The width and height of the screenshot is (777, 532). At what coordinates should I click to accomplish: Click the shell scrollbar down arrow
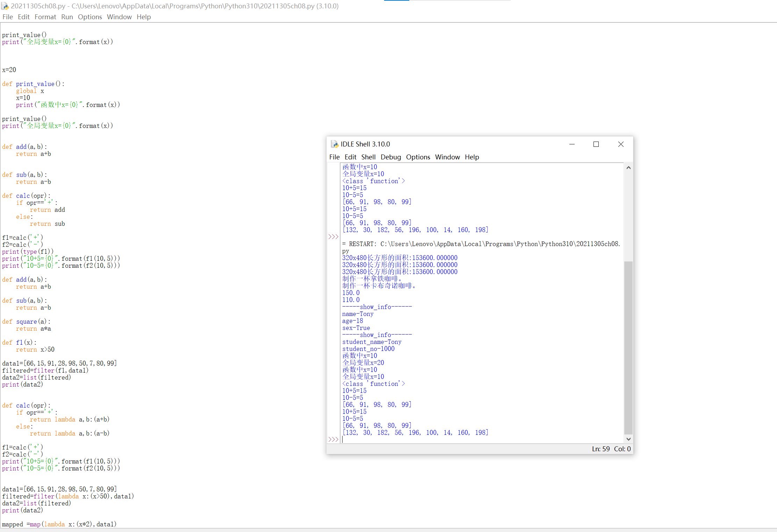coord(628,439)
